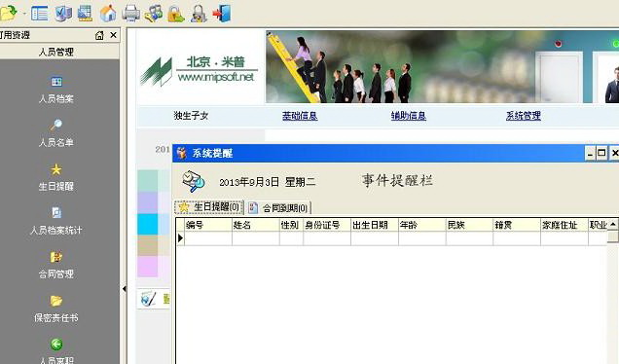This screenshot has width=619, height=364.
Task: Click the users-with-key permissions toolbar icon
Action: 153,13
